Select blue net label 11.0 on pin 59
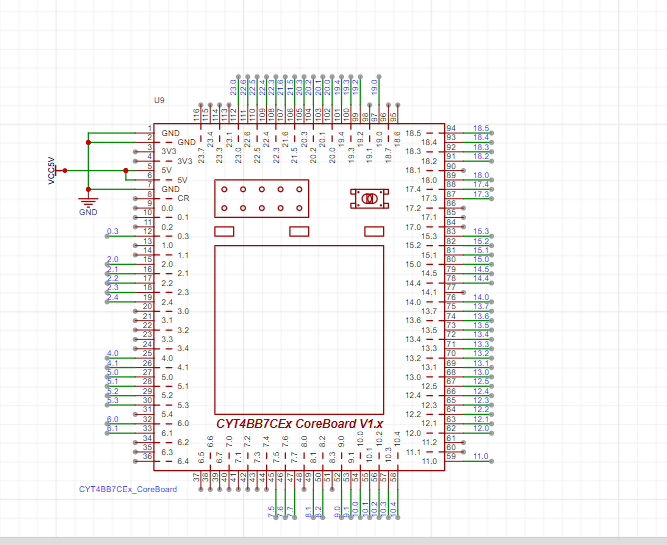 click(481, 456)
